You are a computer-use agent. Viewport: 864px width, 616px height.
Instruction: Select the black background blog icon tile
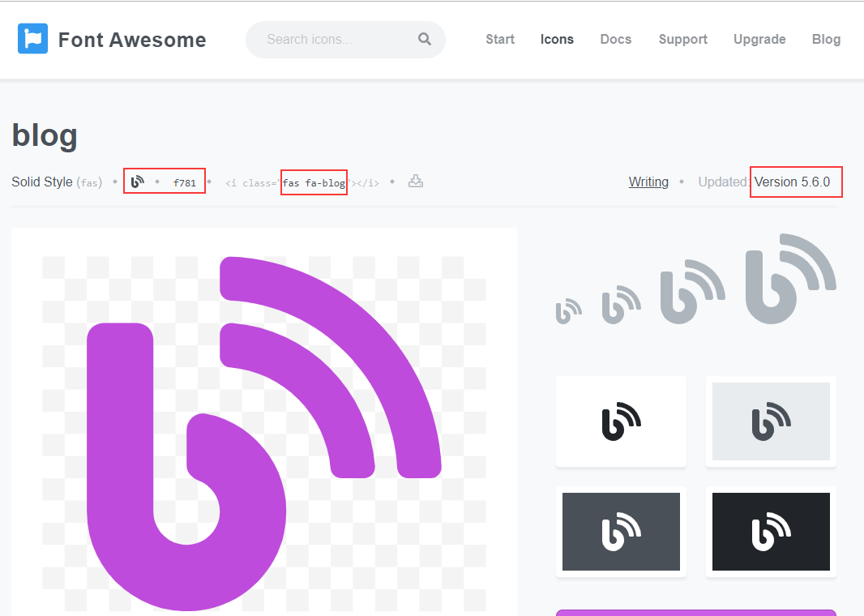771,532
